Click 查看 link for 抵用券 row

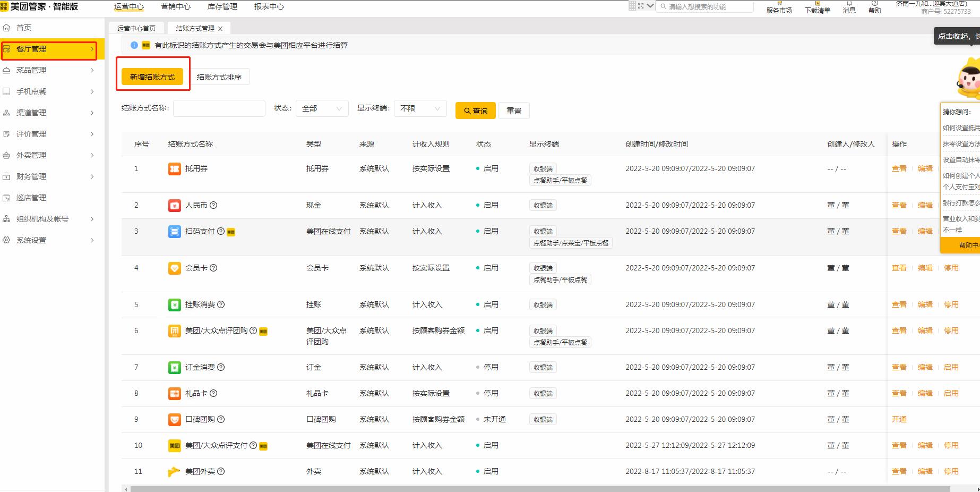click(x=899, y=168)
